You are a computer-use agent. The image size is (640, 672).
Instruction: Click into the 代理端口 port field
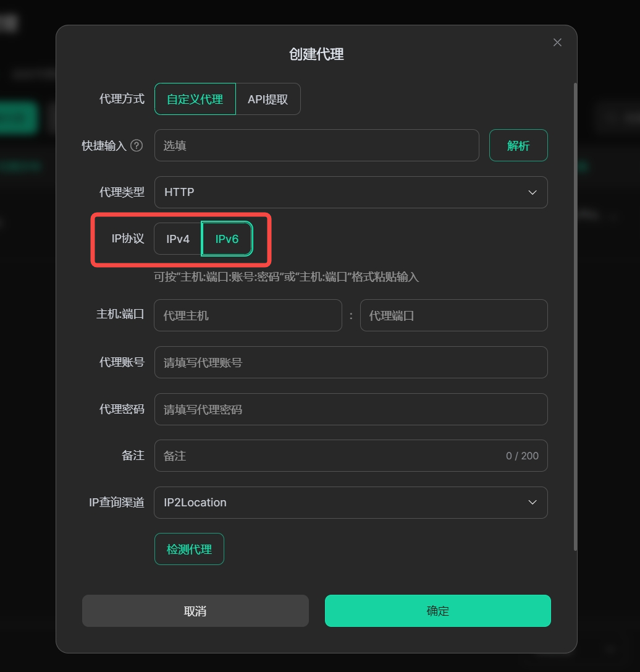pos(453,315)
